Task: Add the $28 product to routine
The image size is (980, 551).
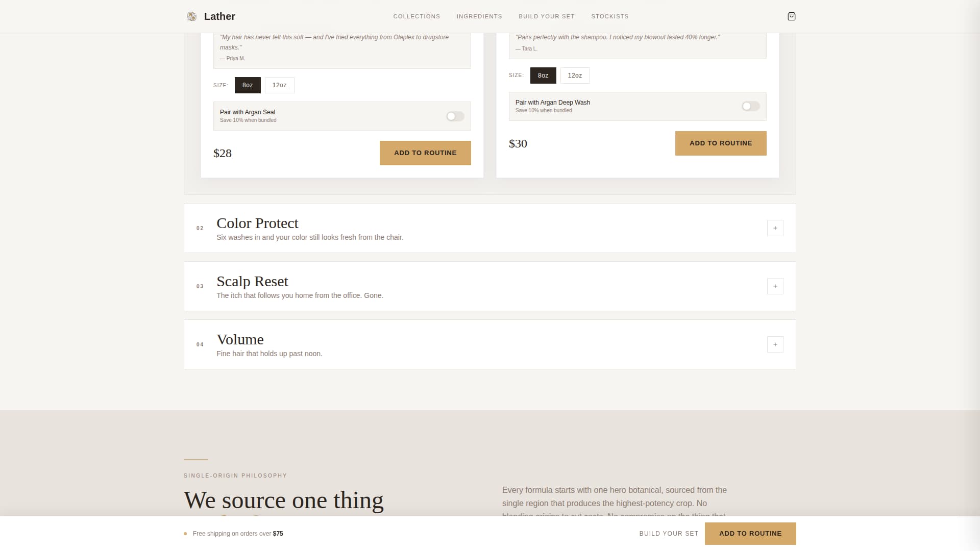Action: [x=425, y=153]
